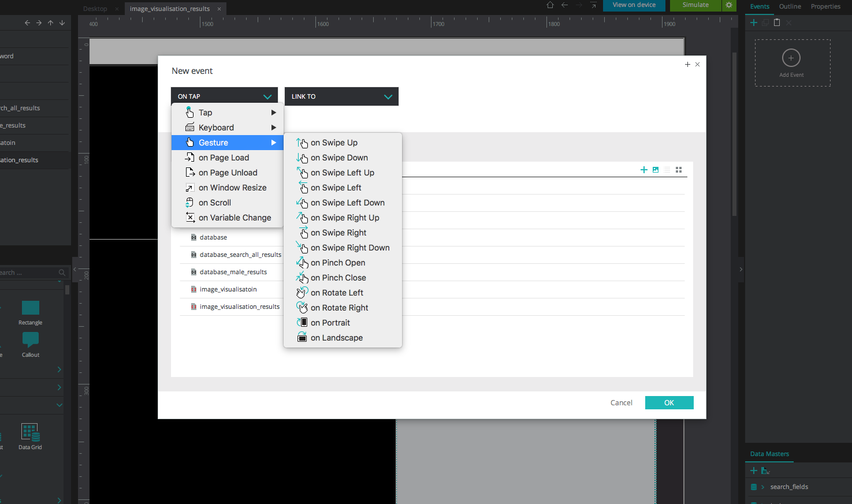Image resolution: width=852 pixels, height=504 pixels.
Task: Add new data master with plus icon
Action: pos(753,471)
